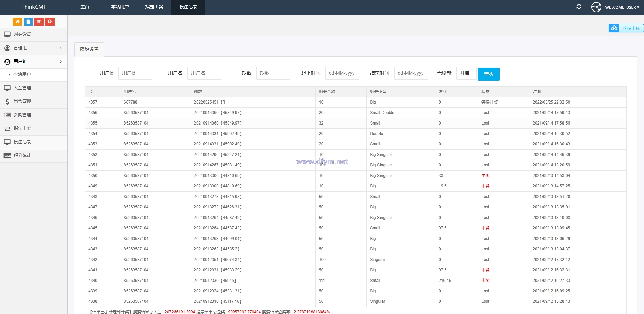Open sidebar item 新闻管理

pyautogui.click(x=33, y=115)
